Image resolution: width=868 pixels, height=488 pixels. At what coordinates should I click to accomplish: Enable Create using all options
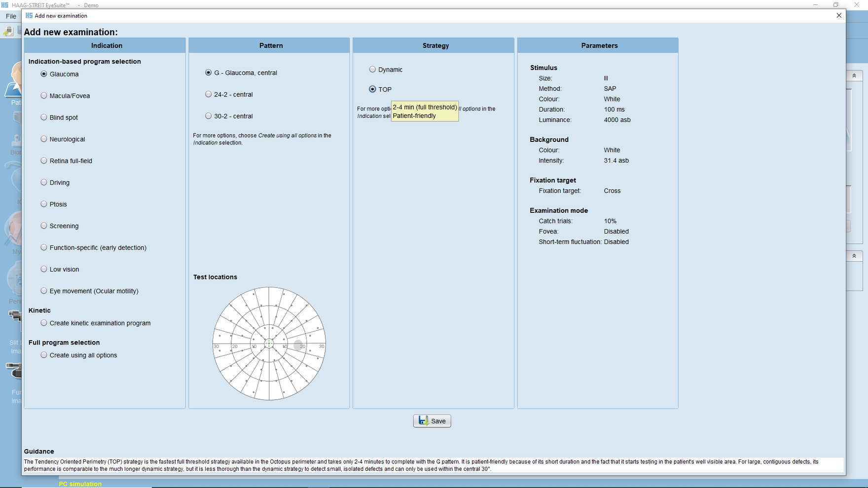click(x=44, y=354)
